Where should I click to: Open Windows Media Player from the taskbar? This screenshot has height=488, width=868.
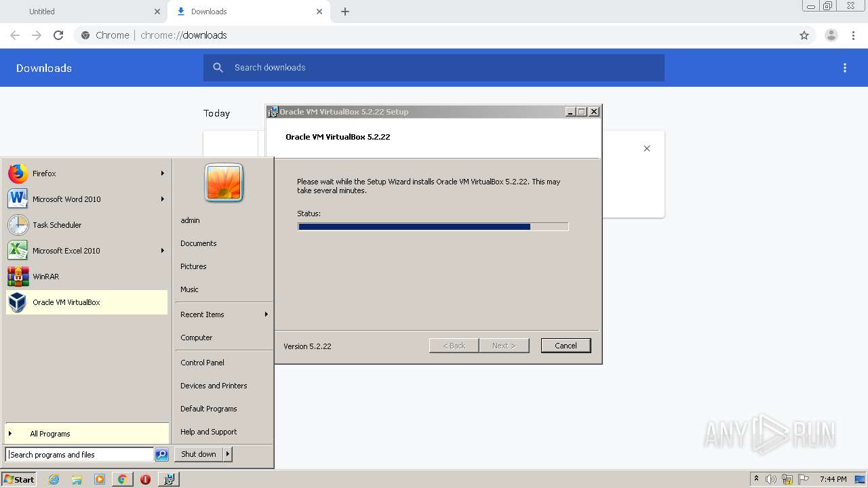[100, 479]
